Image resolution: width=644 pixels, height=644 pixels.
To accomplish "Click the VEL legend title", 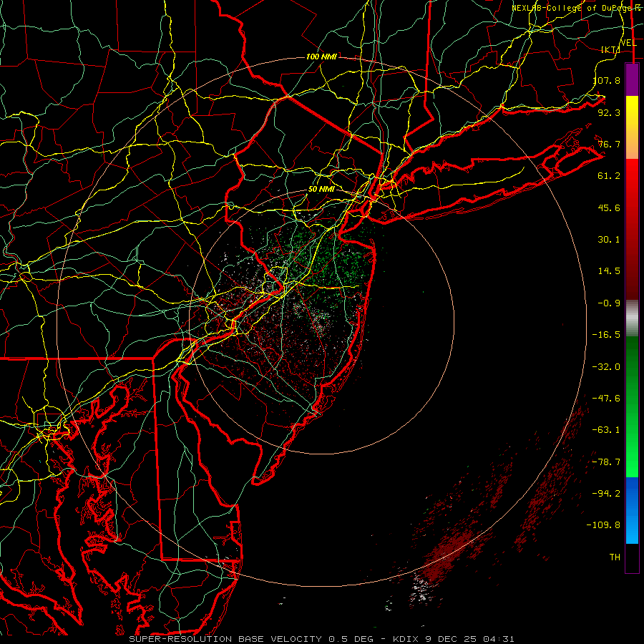I will click(628, 43).
